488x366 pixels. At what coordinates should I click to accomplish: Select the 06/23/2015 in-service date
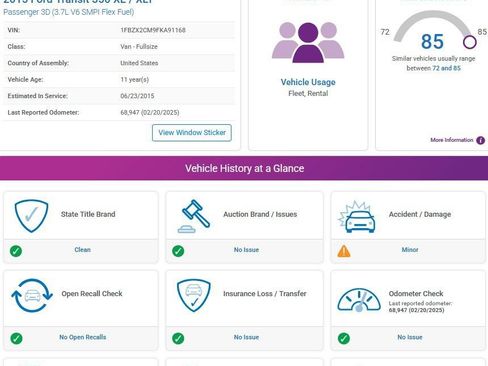point(137,96)
